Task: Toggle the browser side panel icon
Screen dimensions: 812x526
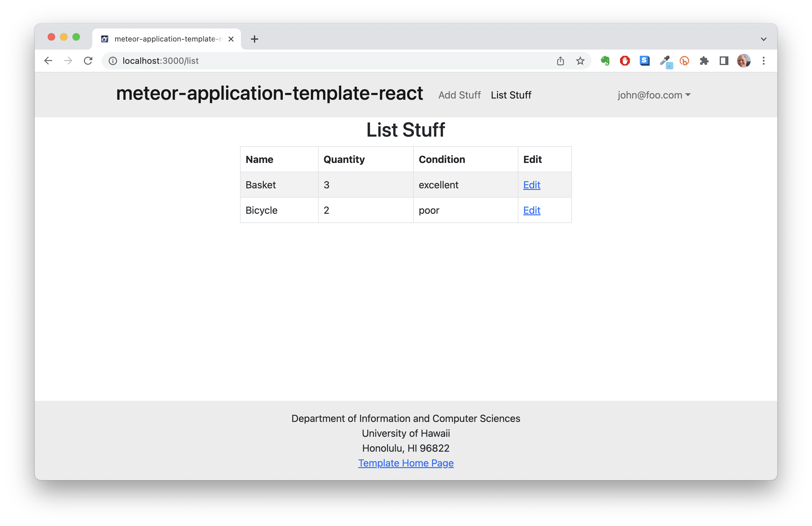Action: (x=724, y=61)
